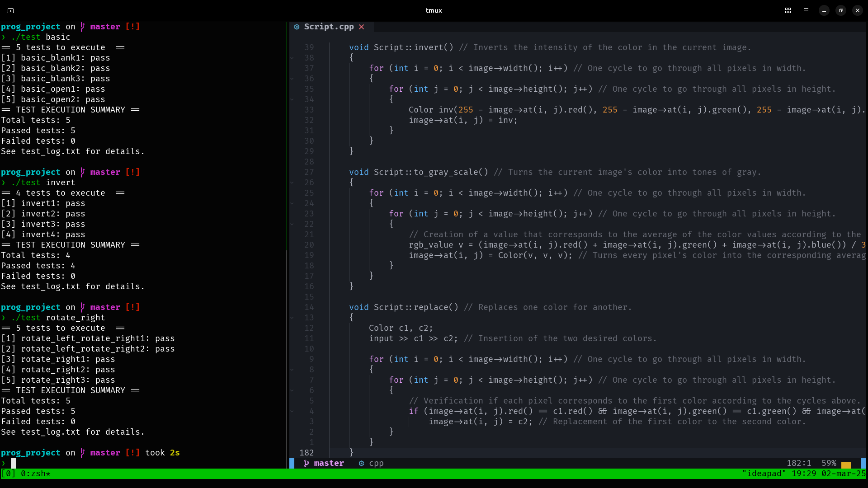
Task: Click the C++ logo on the Script.cpp tab
Action: click(x=297, y=27)
